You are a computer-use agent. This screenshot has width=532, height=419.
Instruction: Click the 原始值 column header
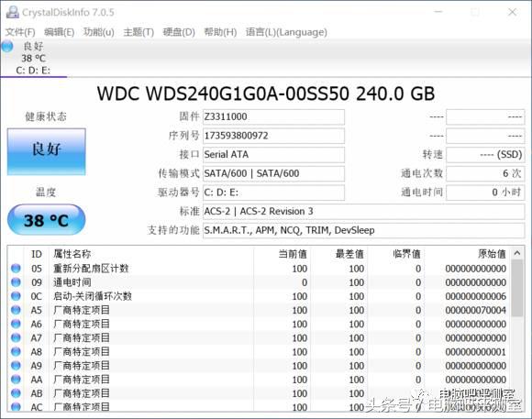468,254
